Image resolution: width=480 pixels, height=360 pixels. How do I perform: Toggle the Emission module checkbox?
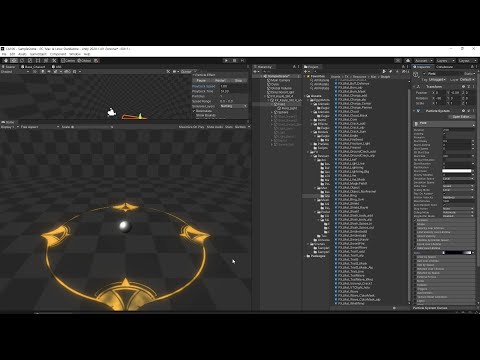coord(416,220)
